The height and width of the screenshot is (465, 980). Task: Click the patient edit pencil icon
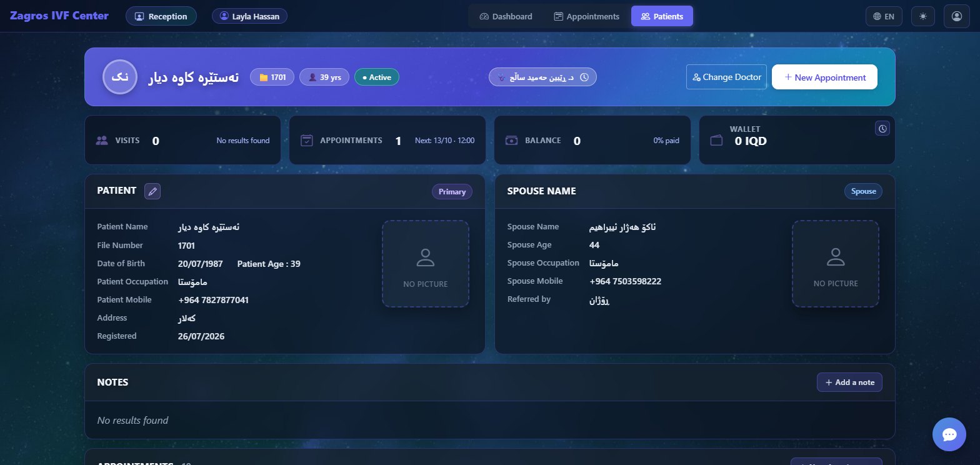coord(152,191)
